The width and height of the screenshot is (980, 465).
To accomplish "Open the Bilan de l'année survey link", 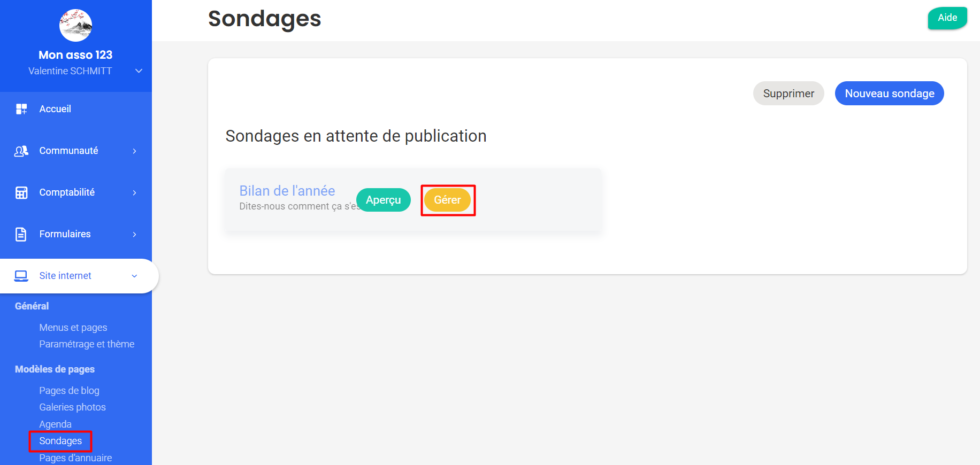I will click(x=287, y=191).
